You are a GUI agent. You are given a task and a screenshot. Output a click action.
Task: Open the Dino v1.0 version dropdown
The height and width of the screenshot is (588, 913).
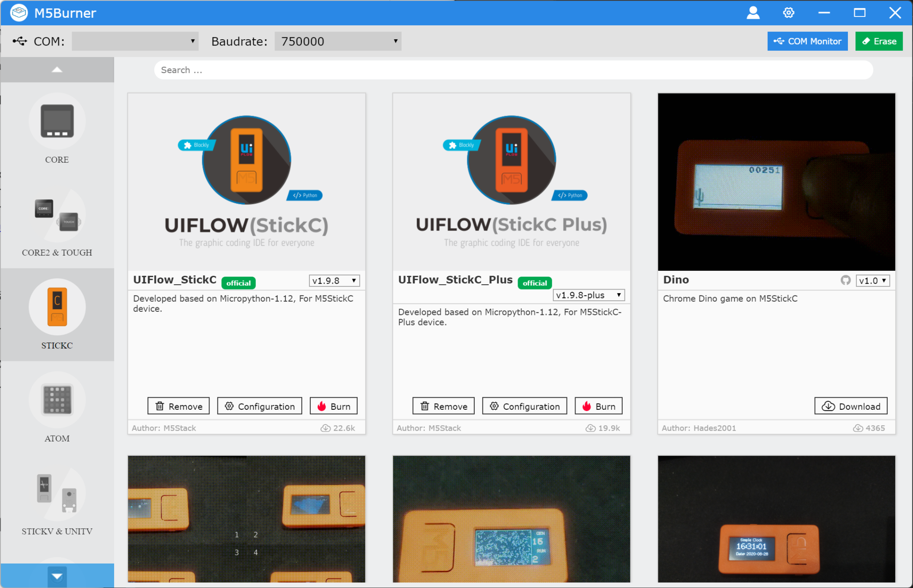pyautogui.click(x=872, y=281)
